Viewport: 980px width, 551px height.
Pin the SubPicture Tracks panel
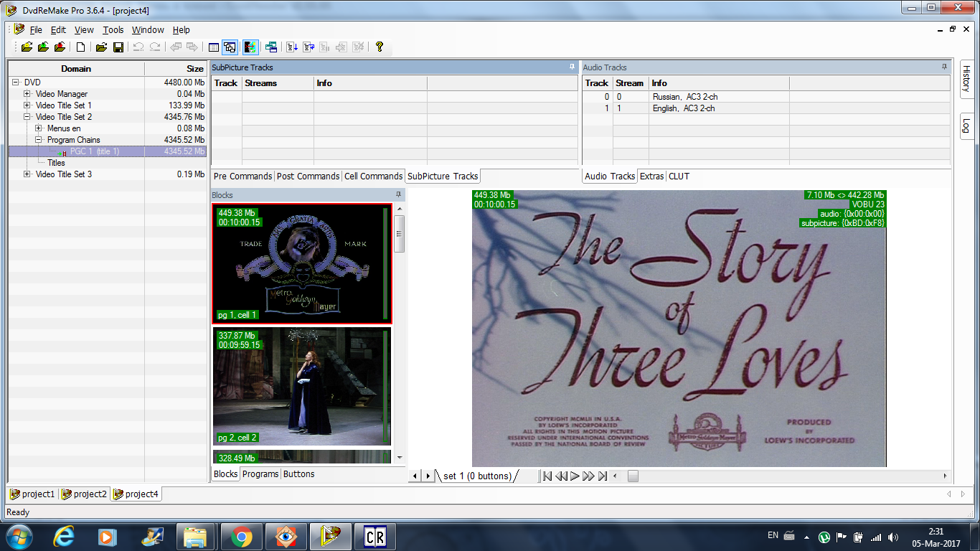(572, 67)
